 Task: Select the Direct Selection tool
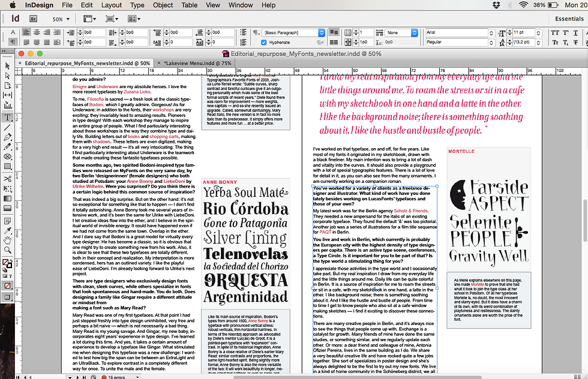7,76
